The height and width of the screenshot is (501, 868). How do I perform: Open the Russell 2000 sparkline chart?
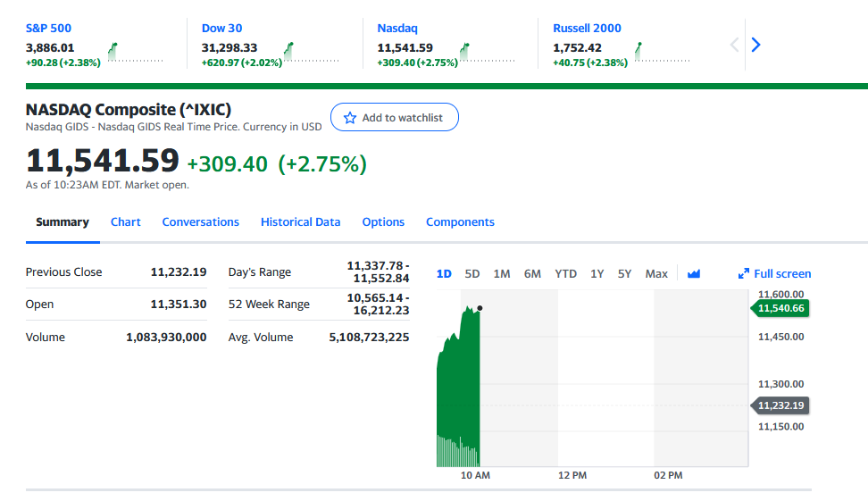coord(662,52)
